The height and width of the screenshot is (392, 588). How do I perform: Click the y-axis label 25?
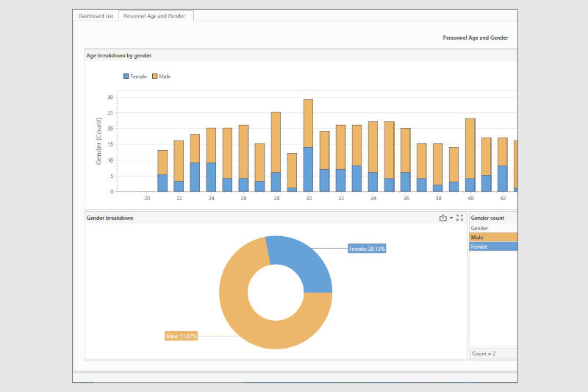click(110, 113)
